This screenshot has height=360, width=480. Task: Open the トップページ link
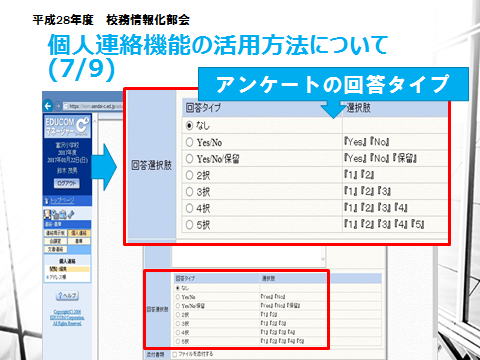[62, 201]
